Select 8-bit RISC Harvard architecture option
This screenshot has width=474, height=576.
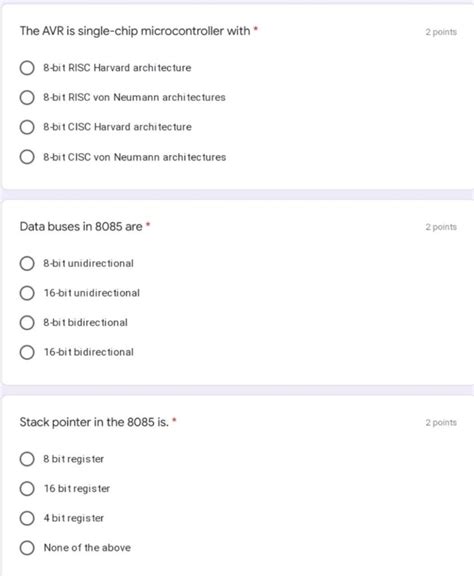(x=27, y=68)
